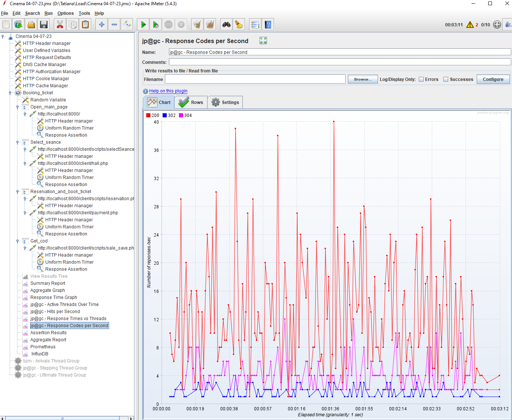
Task: Open the Run menu
Action: [x=49, y=13]
